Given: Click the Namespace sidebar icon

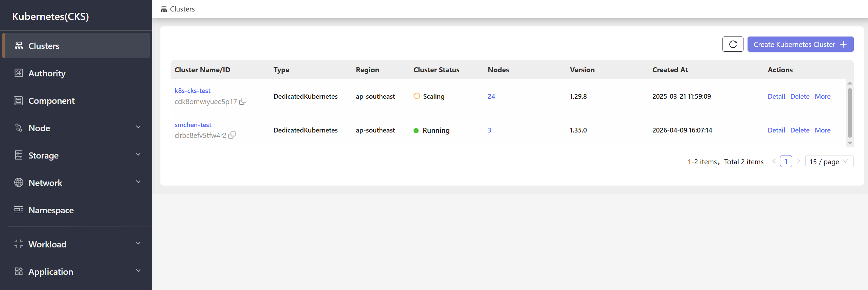Looking at the screenshot, I should [19, 210].
